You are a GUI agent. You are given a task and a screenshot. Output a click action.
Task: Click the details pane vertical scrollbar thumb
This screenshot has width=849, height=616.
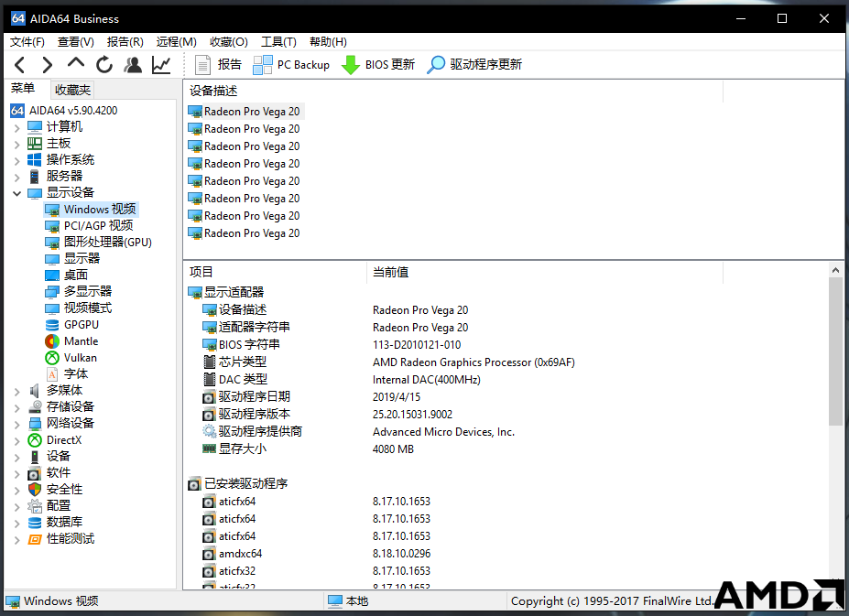click(835, 351)
